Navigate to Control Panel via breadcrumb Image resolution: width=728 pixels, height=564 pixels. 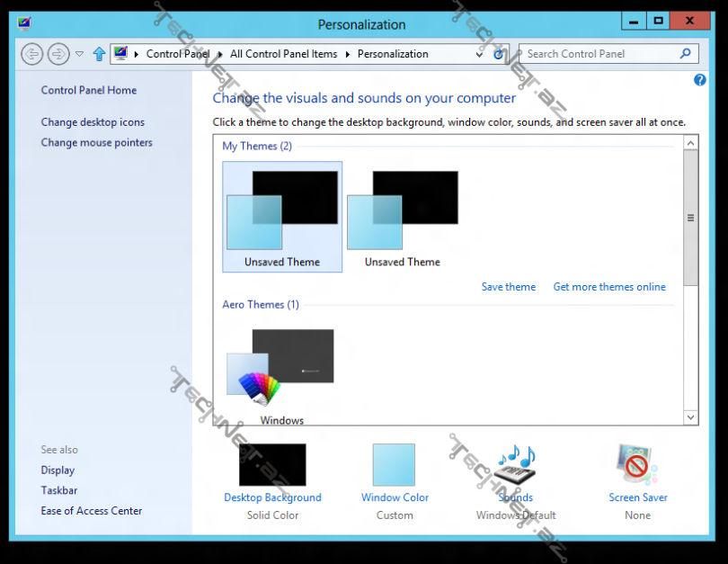pos(177,54)
